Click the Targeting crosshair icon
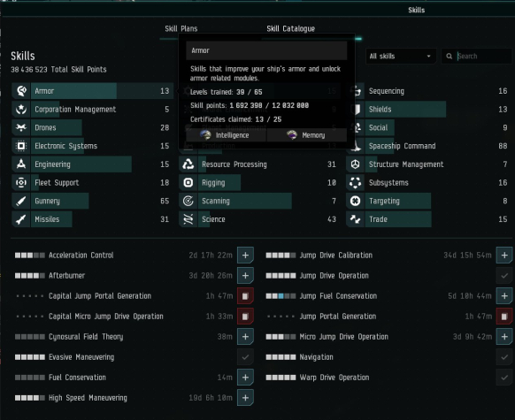Viewport: 515px width, 420px height. 355,201
